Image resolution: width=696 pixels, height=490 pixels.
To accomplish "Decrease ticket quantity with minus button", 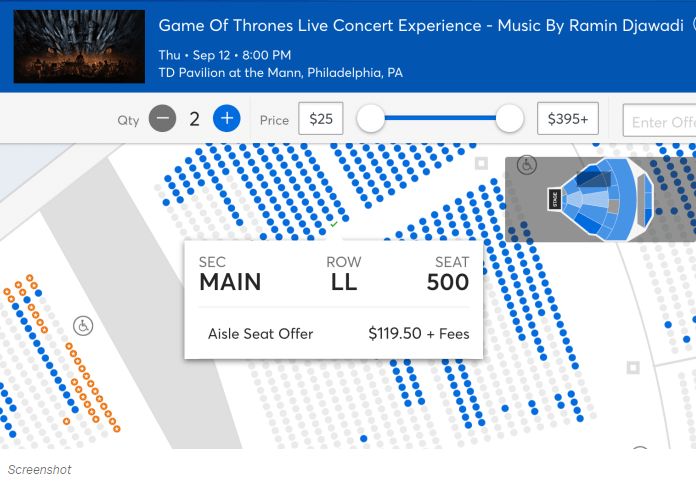I will (162, 119).
